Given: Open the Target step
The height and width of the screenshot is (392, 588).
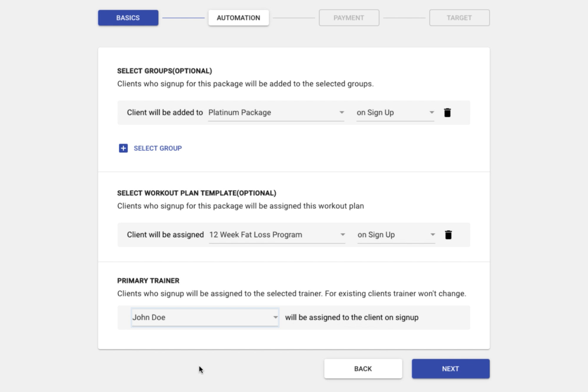Looking at the screenshot, I should coord(459,18).
